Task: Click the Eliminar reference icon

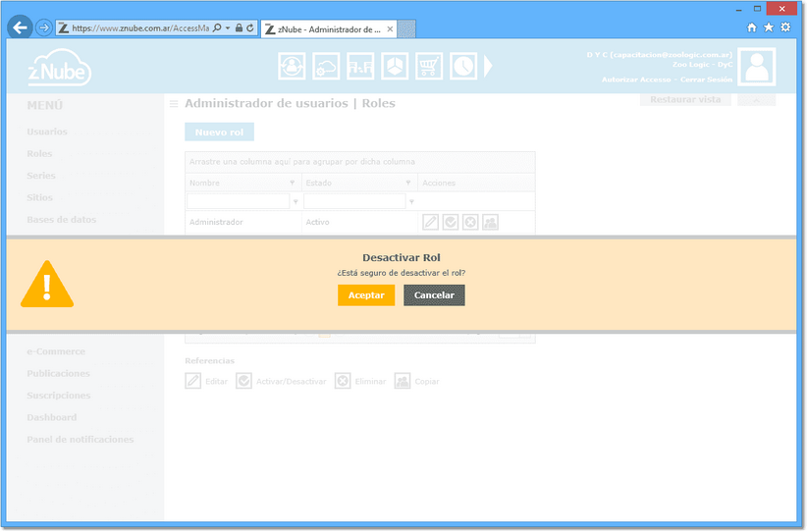Action: pos(343,381)
